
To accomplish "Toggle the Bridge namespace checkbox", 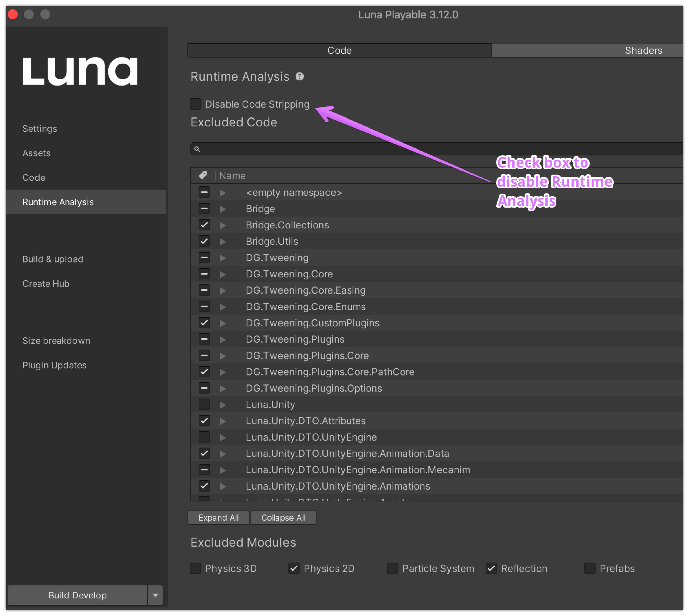I will tap(204, 208).
